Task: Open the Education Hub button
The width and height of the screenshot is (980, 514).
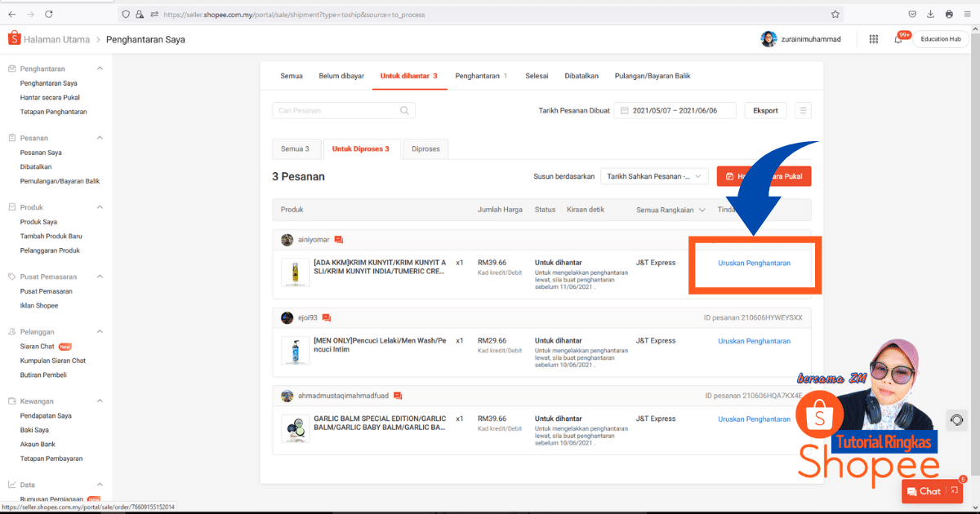Action: pyautogui.click(x=940, y=39)
